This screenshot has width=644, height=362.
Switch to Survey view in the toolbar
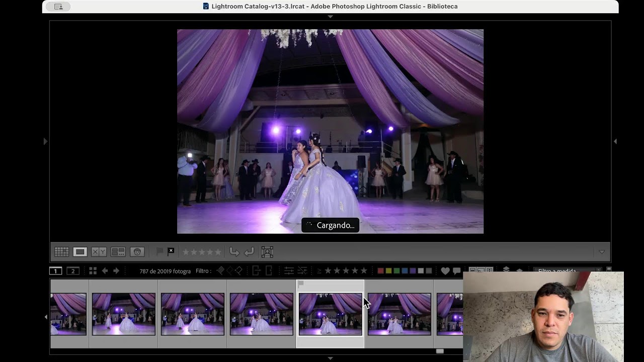(x=118, y=252)
